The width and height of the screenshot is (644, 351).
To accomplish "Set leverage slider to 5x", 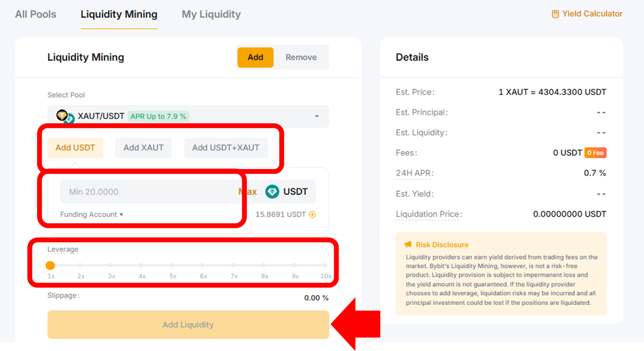I will click(x=172, y=266).
